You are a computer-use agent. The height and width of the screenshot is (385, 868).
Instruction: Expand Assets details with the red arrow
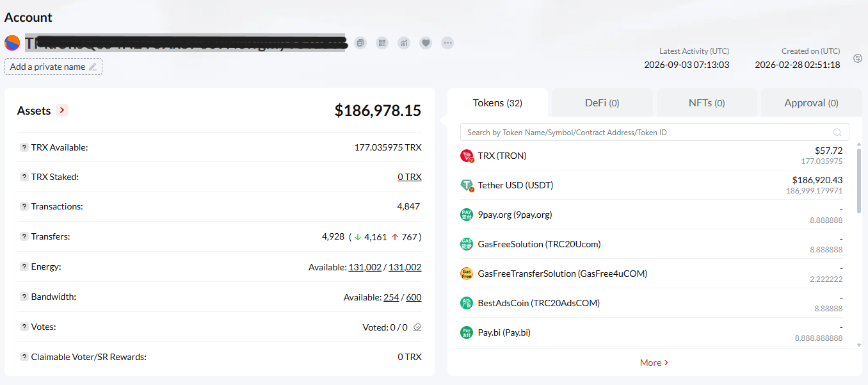[62, 110]
